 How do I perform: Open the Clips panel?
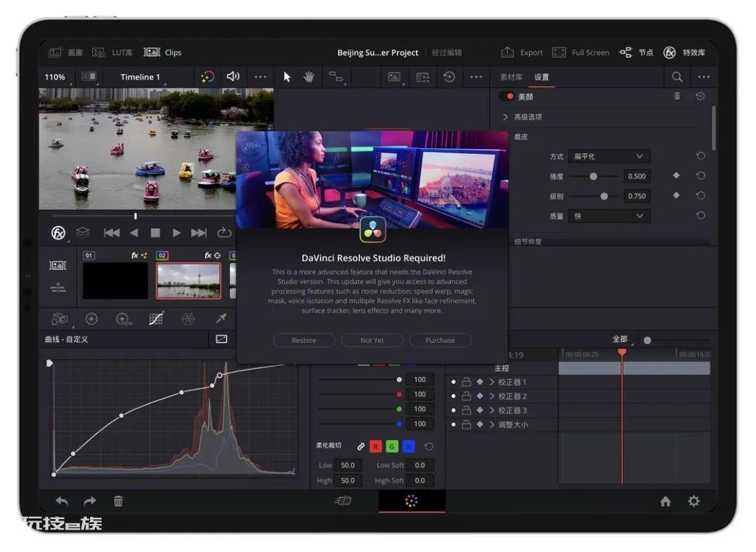162,52
